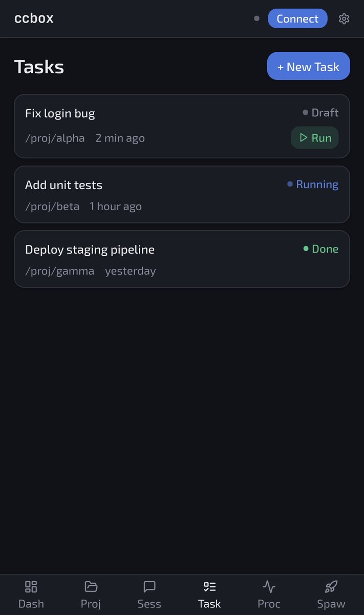Image resolution: width=364 pixels, height=615 pixels.
Task: Click the Dash grid icon
Action: 31,586
